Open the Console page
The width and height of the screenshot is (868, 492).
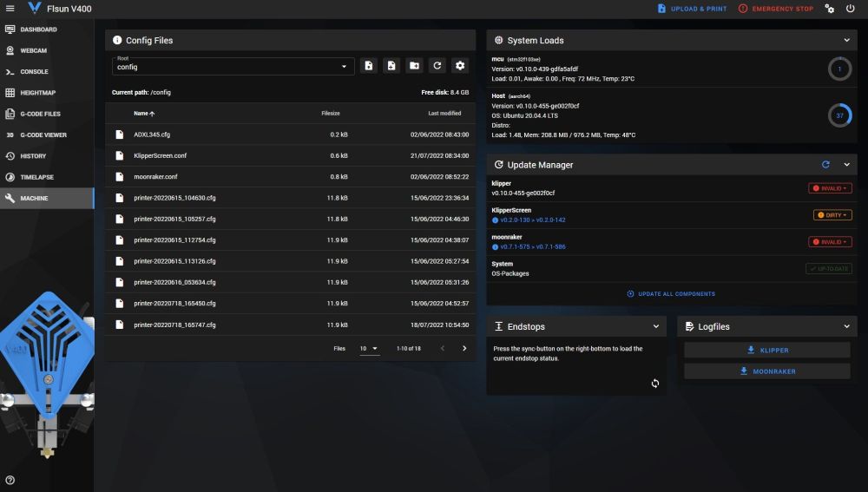[x=47, y=71]
